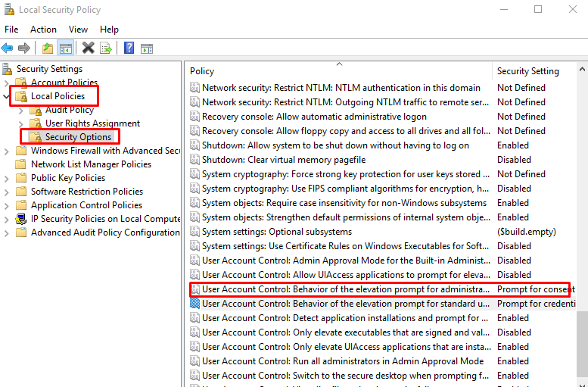Click the Local Security Policy title bar icon
Screen dimensions: 588x387
[9, 9]
